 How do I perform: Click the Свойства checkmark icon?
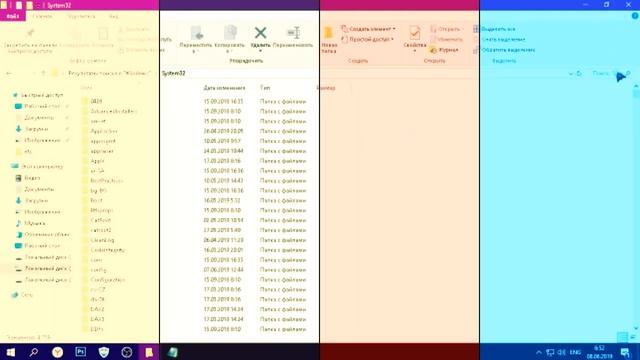point(415,33)
